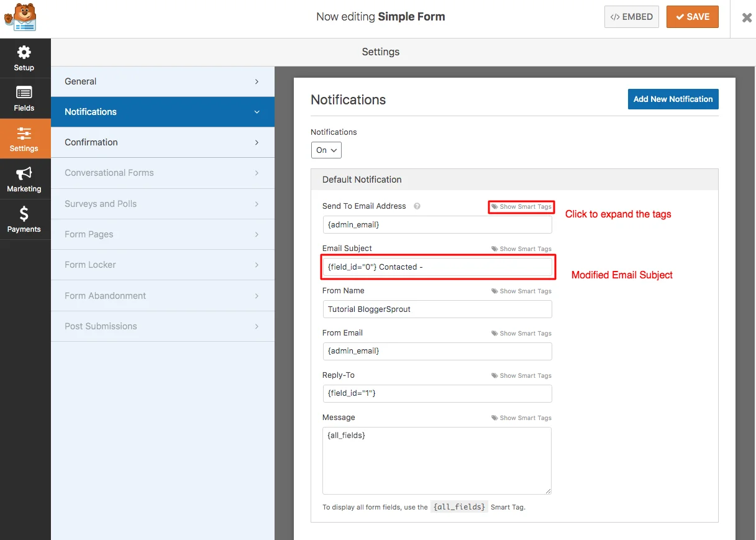Open the Notifications On dropdown
Viewport: 756px width, 540px height.
click(326, 150)
